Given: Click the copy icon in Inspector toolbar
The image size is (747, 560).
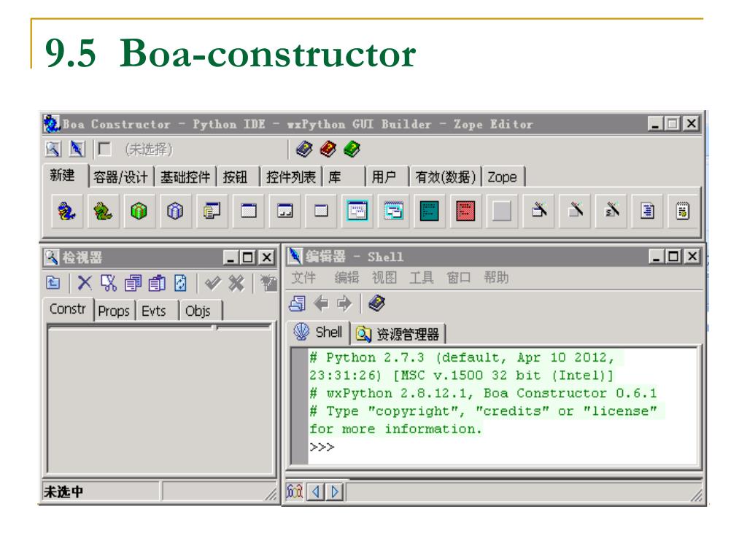Looking at the screenshot, I should tap(133, 284).
